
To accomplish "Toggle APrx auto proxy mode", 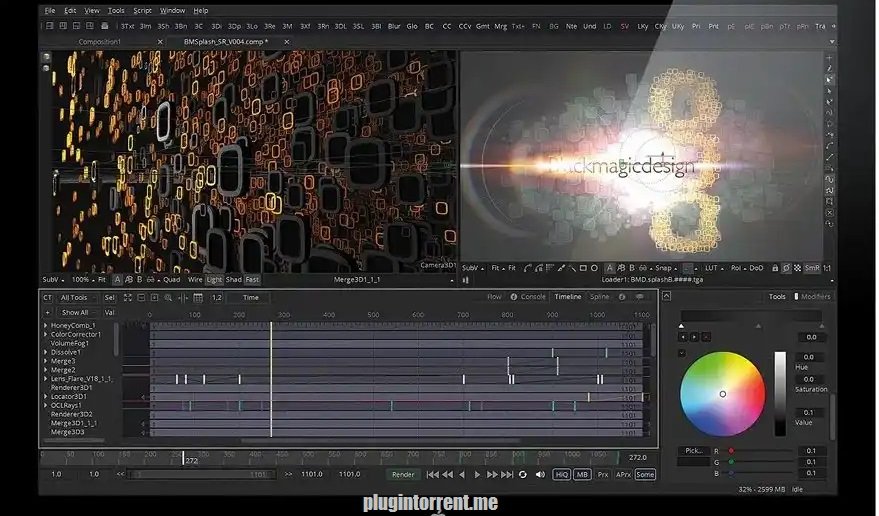I will 623,474.
